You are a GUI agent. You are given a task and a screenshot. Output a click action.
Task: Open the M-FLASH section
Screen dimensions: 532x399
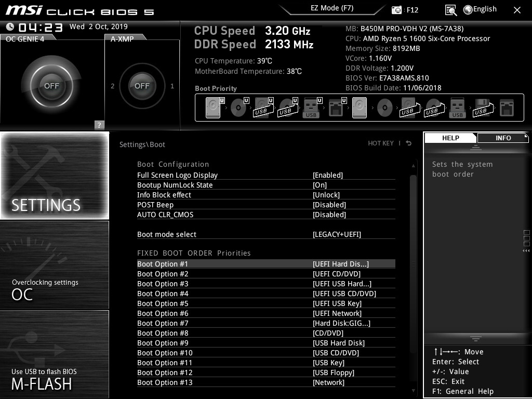[55, 354]
